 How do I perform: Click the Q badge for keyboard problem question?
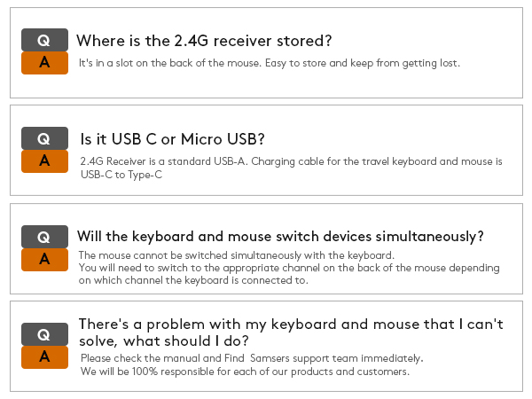click(44, 334)
